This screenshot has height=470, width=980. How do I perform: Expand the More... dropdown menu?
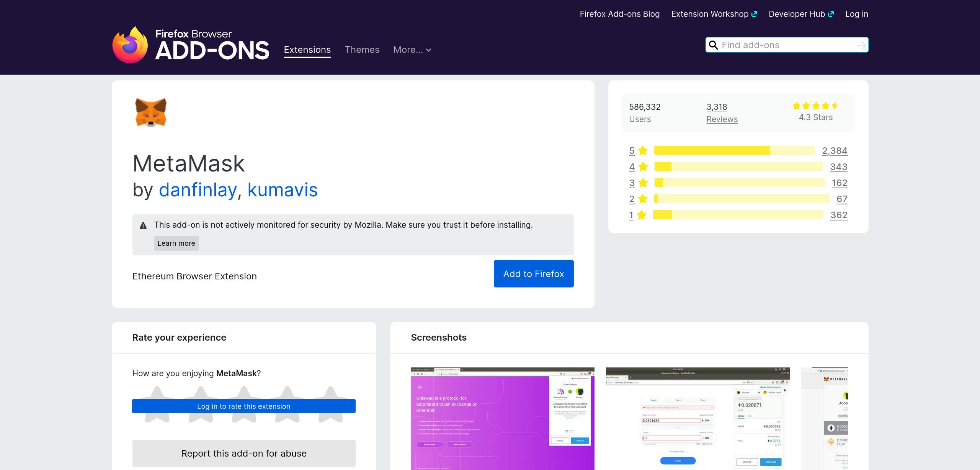click(x=412, y=50)
